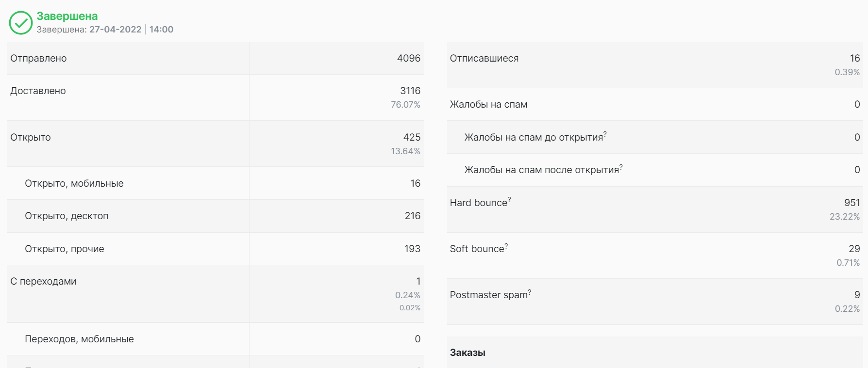Click the help mark next to Postmaster spam

coord(530,291)
